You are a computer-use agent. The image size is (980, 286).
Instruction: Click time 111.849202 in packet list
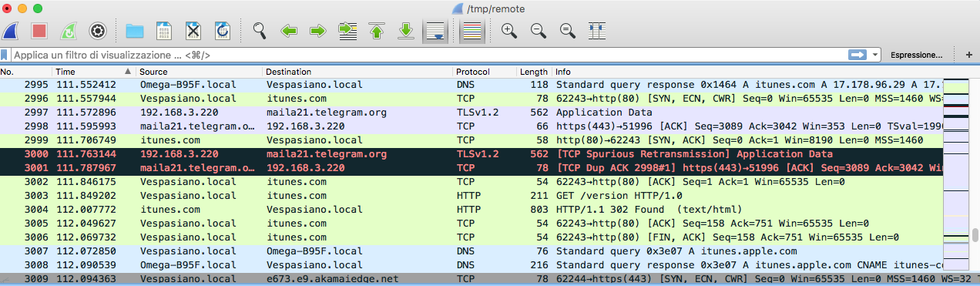point(86,196)
